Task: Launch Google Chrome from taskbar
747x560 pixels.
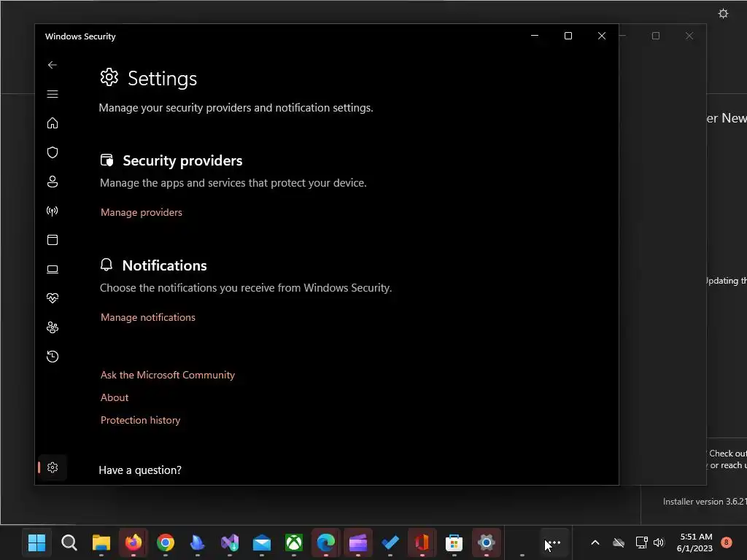Action: coord(166,542)
